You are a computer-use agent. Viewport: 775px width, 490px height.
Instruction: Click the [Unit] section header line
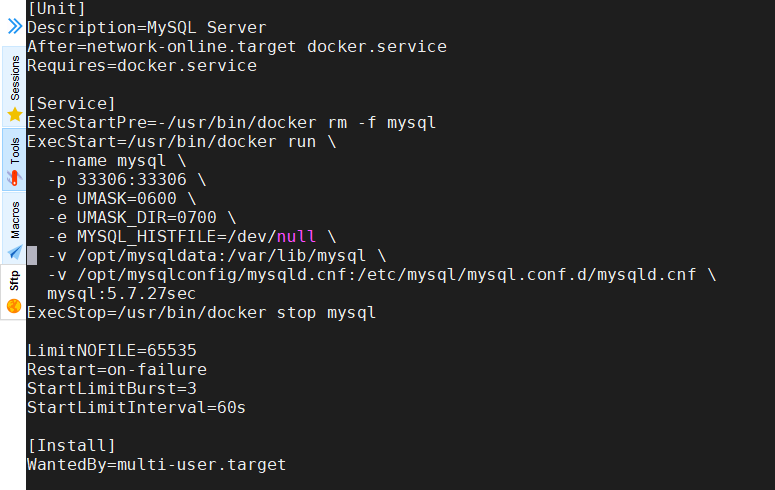click(56, 8)
